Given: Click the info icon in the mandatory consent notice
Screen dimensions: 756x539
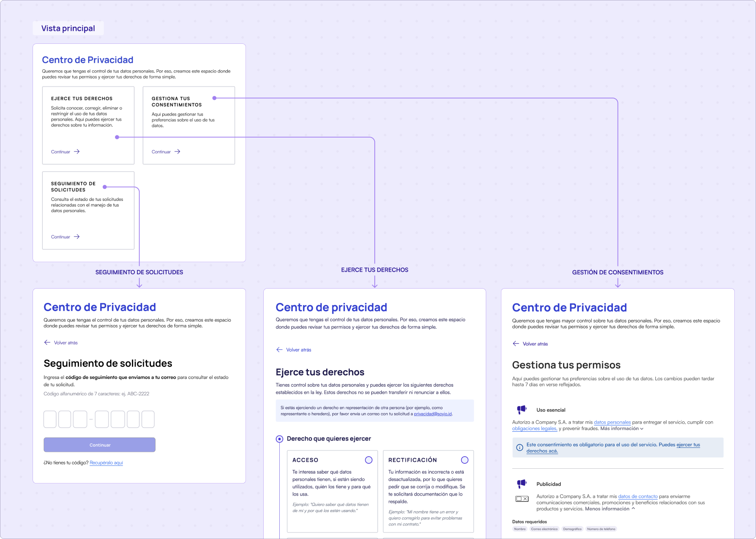Looking at the screenshot, I should tap(520, 447).
